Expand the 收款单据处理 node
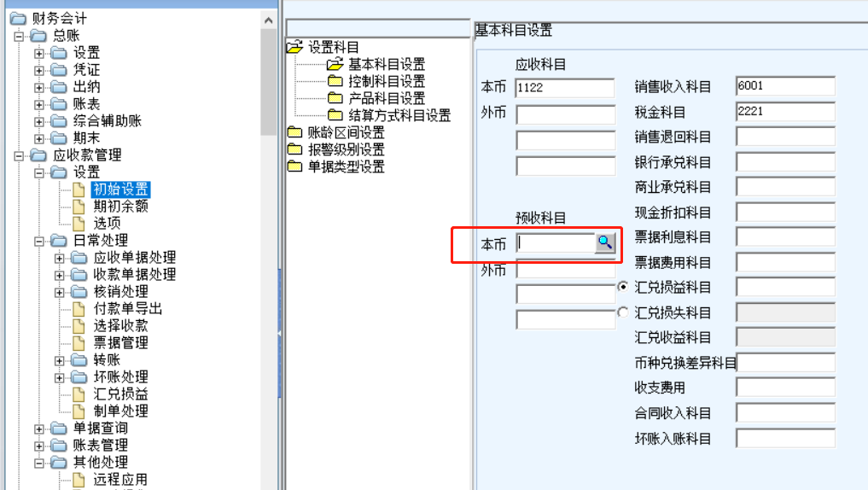868x490 pixels. [x=59, y=275]
